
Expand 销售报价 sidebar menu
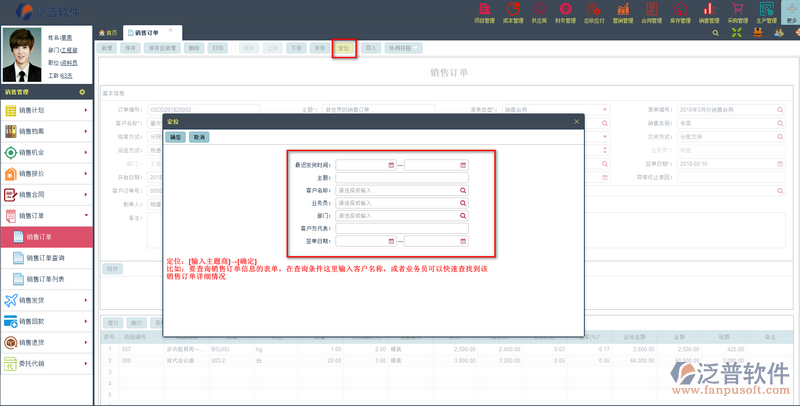[x=47, y=173]
